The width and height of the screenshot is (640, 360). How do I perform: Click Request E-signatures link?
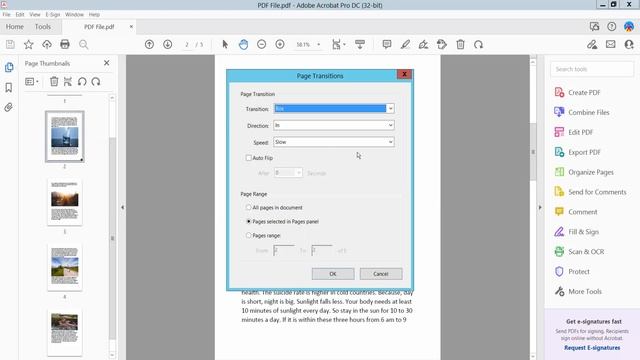coord(592,348)
